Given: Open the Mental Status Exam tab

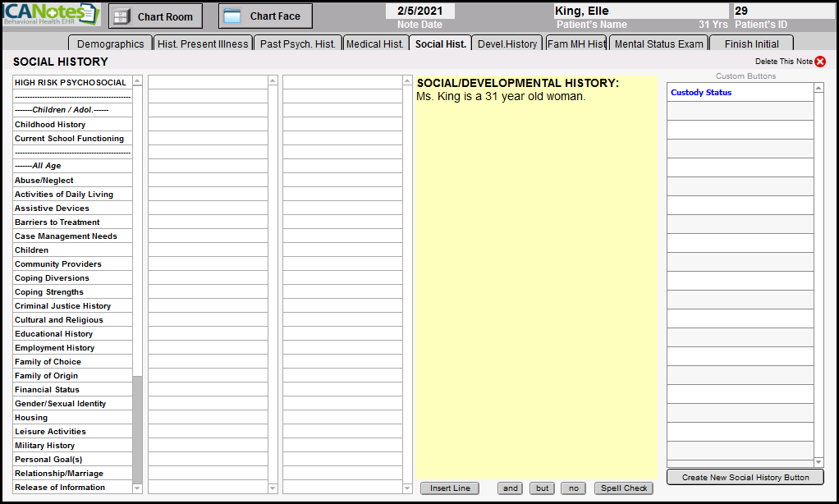Looking at the screenshot, I should pyautogui.click(x=658, y=44).
